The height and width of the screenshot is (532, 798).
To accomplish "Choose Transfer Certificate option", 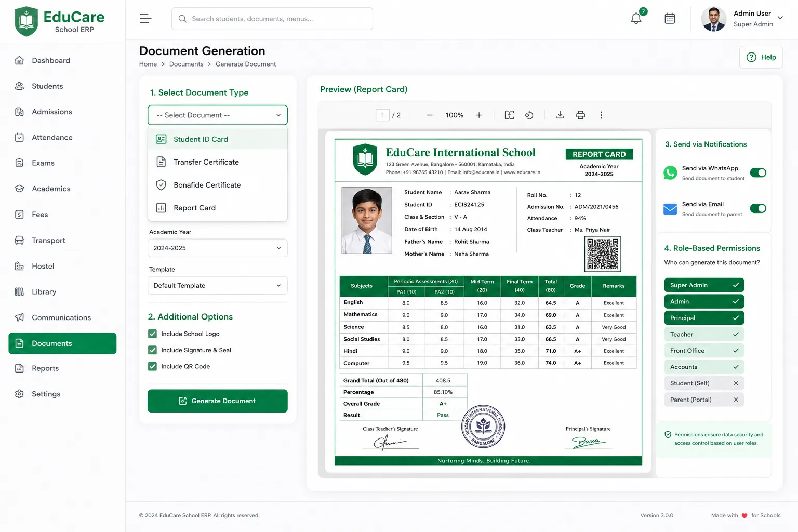I will [x=218, y=162].
